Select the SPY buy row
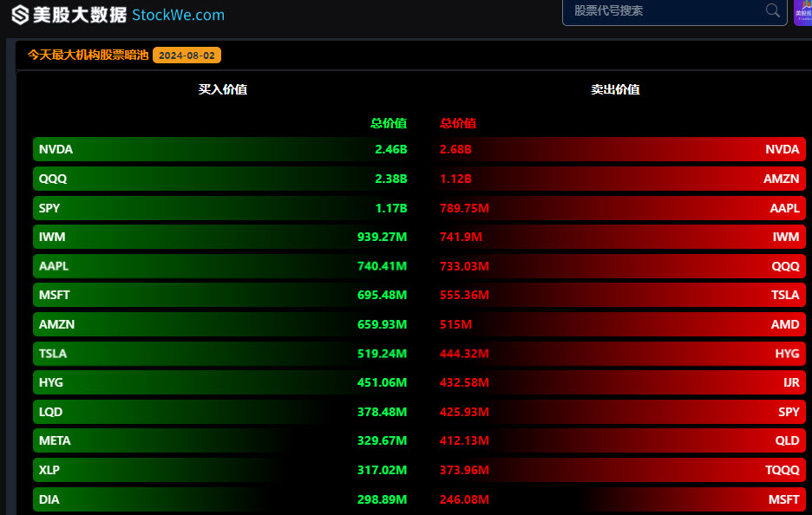 coord(222,208)
